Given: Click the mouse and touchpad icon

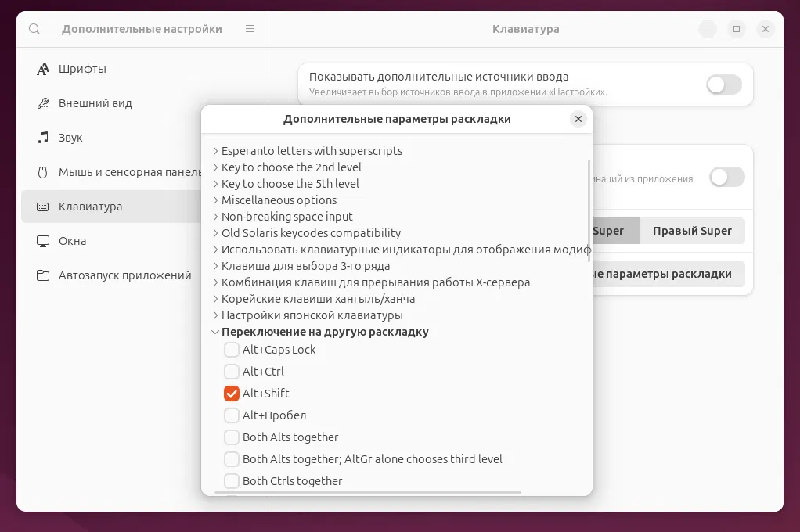Looking at the screenshot, I should coord(43,172).
